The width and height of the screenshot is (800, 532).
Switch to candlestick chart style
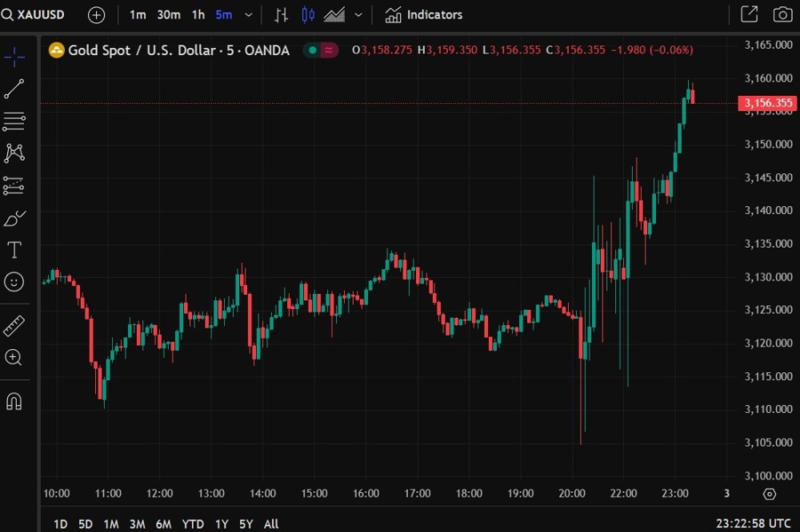[308, 15]
